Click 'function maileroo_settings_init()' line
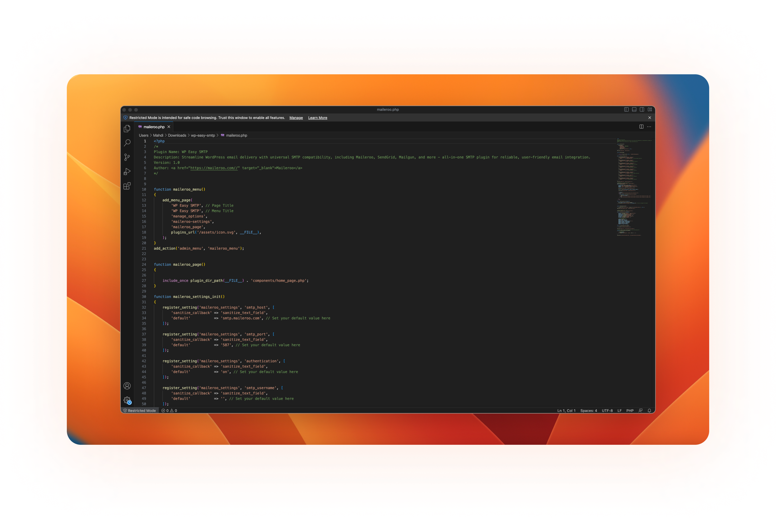Image resolution: width=776 pixels, height=532 pixels. point(189,297)
